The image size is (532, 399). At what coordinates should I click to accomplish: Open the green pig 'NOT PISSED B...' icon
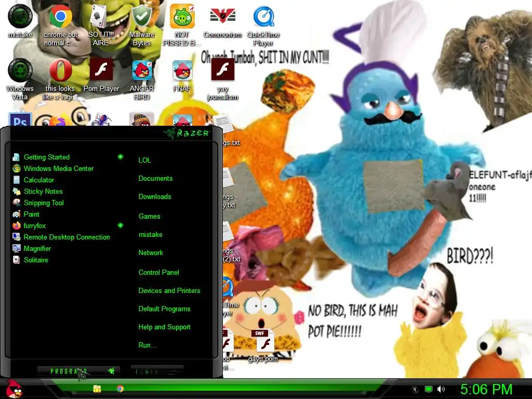pyautogui.click(x=182, y=25)
